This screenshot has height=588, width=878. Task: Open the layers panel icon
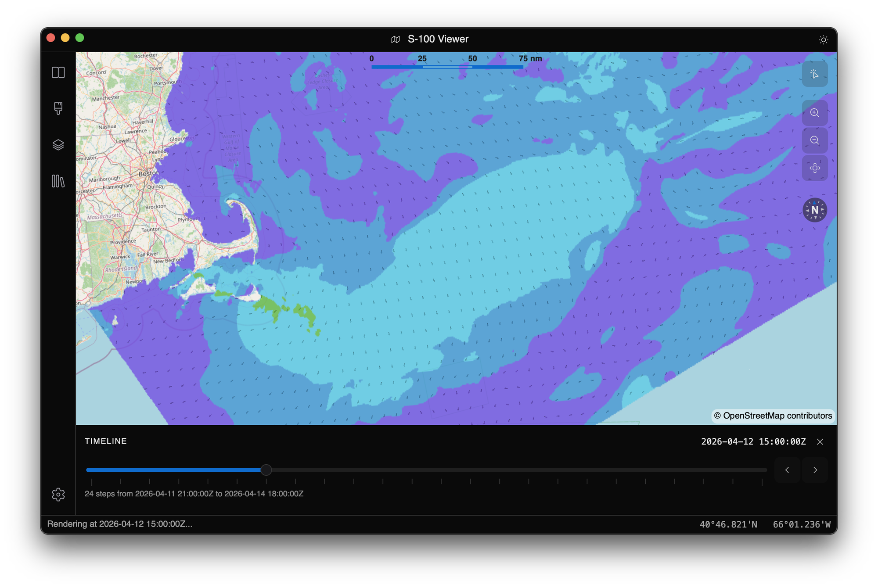pyautogui.click(x=58, y=145)
